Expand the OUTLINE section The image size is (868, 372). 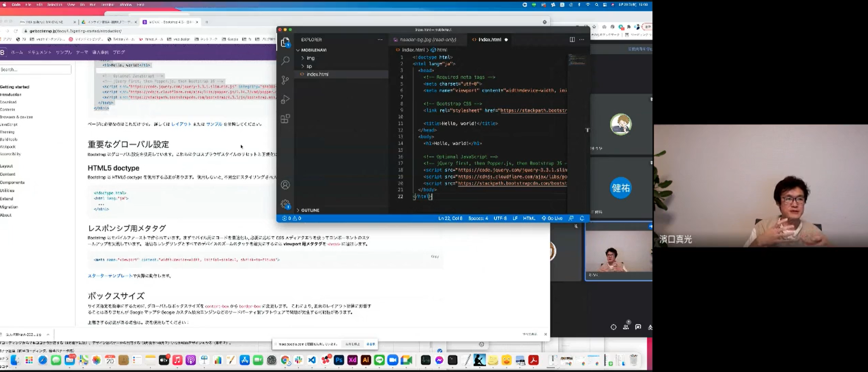pos(309,210)
